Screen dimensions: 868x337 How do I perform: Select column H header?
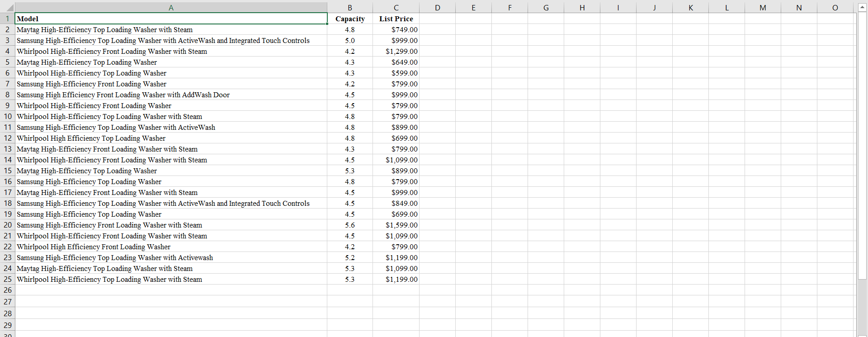[x=582, y=8]
